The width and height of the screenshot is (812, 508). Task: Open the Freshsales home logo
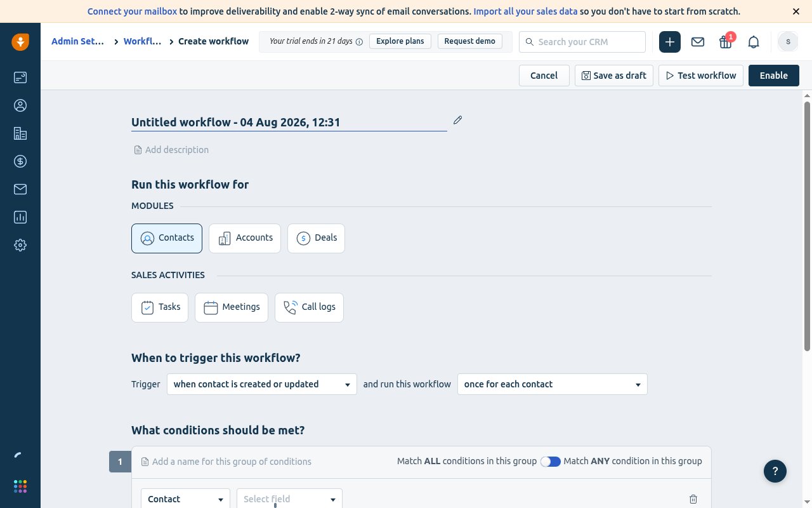pyautogui.click(x=20, y=42)
